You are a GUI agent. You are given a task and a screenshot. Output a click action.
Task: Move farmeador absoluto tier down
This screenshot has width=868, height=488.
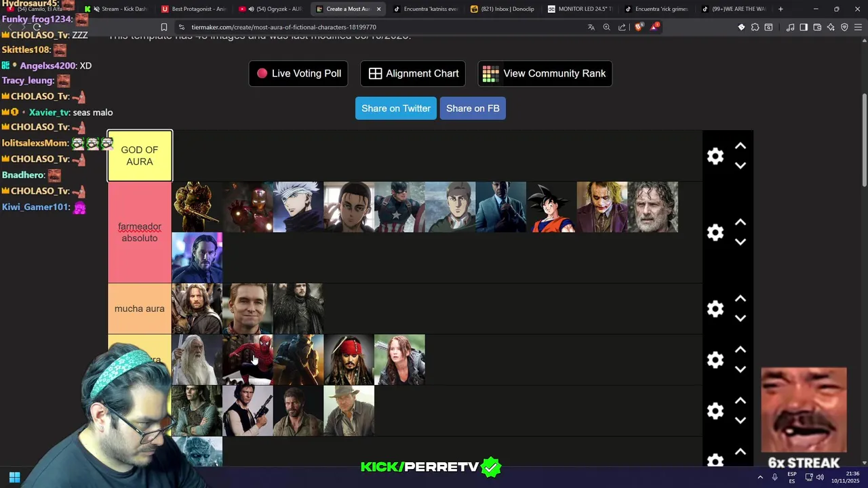(x=741, y=242)
